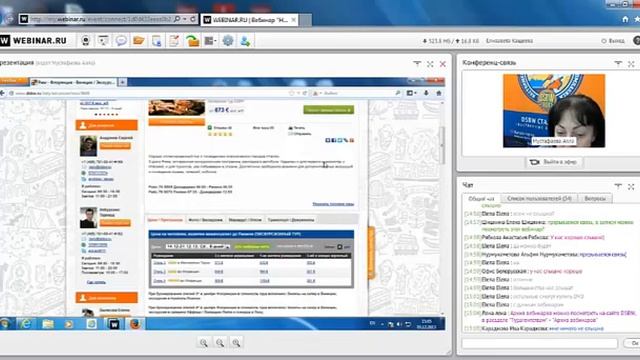Open the notepad with pencil icon
640x360 pixels.
click(x=174, y=41)
